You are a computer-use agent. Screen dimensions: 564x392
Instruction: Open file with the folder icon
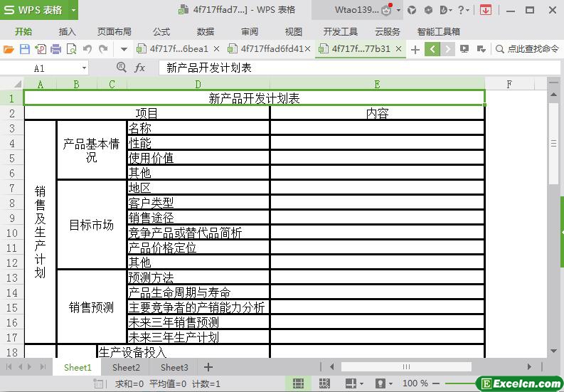9,49
